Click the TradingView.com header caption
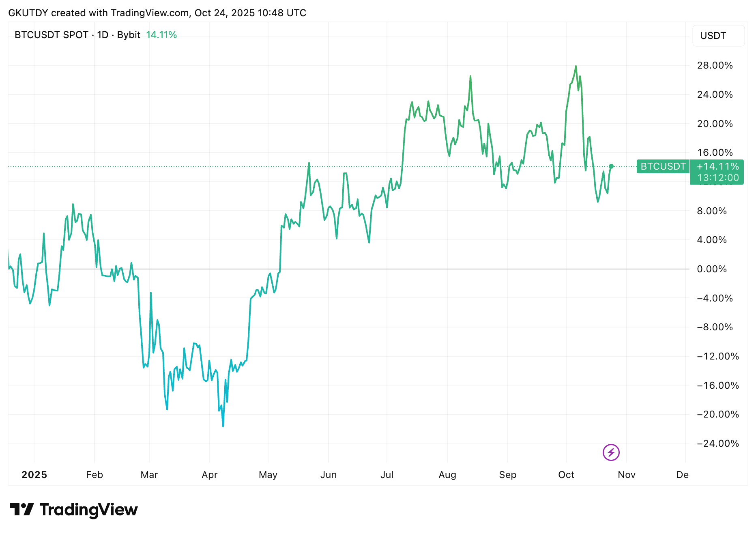756x534 pixels. (x=157, y=13)
